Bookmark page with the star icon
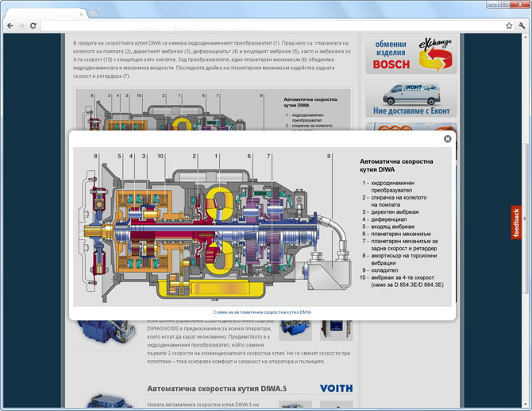532x411 pixels. (x=509, y=25)
